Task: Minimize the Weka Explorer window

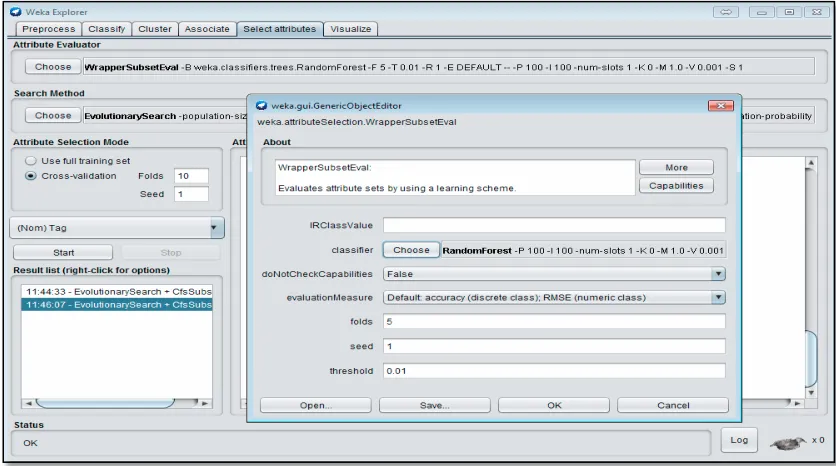Action: click(x=761, y=12)
